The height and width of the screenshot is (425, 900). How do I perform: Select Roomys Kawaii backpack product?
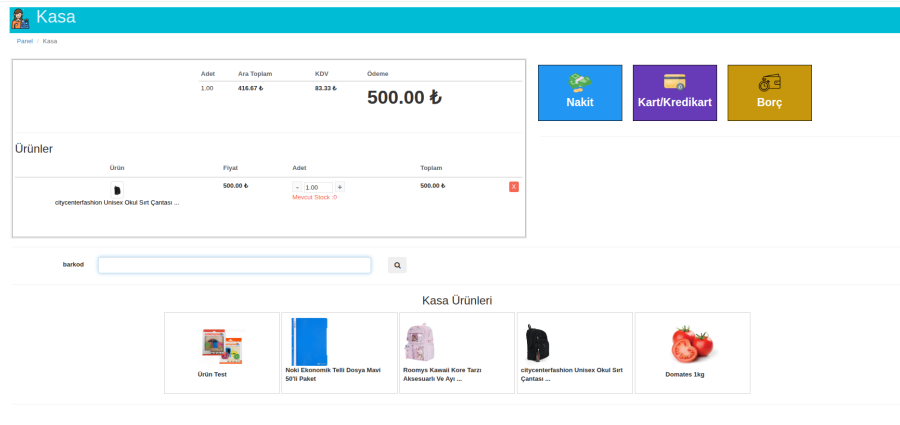[456, 352]
